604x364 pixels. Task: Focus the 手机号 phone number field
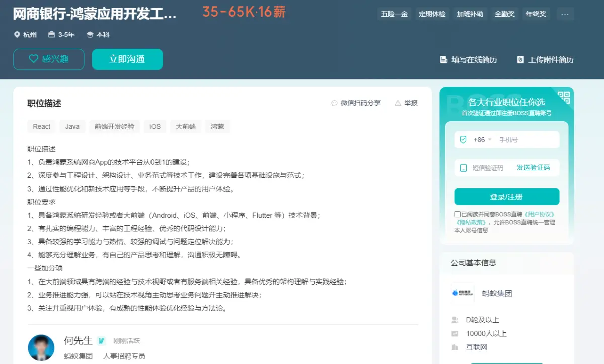[x=526, y=140]
